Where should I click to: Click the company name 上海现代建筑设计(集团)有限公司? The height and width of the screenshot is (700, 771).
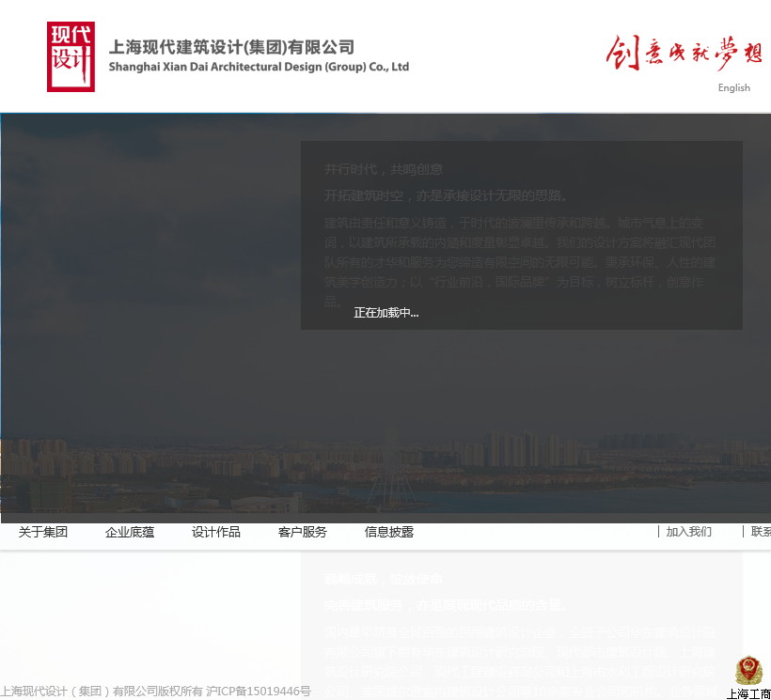pos(231,47)
